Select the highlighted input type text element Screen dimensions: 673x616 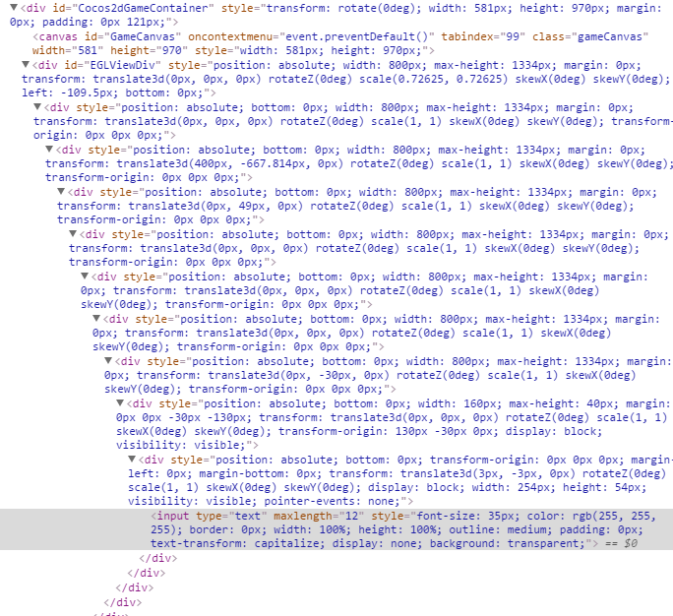pyautogui.click(x=336, y=529)
